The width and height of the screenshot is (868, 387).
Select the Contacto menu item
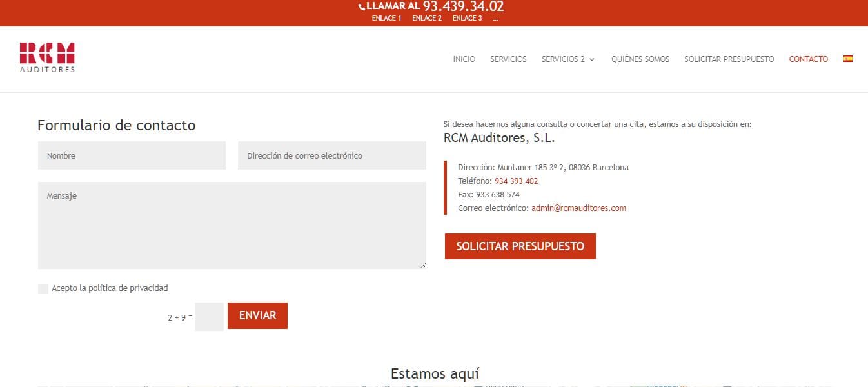(808, 59)
